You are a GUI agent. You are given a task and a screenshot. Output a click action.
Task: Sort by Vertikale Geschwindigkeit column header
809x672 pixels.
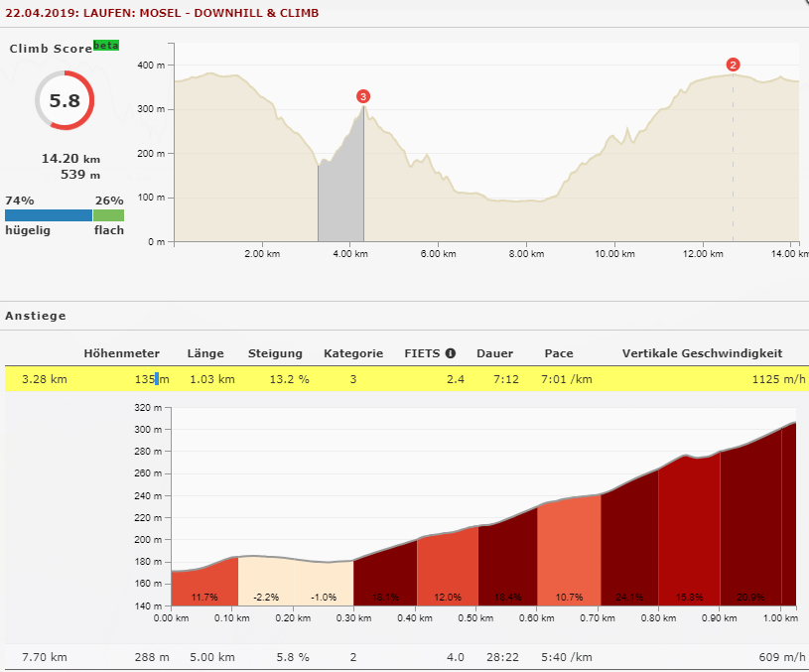(702, 353)
